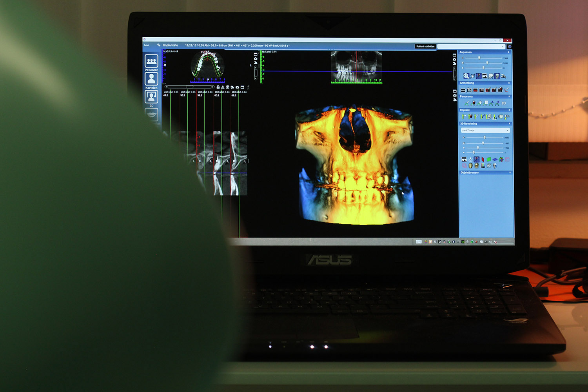
Task: Toggle the skull view icon in Anpassen
Action: [497, 76]
